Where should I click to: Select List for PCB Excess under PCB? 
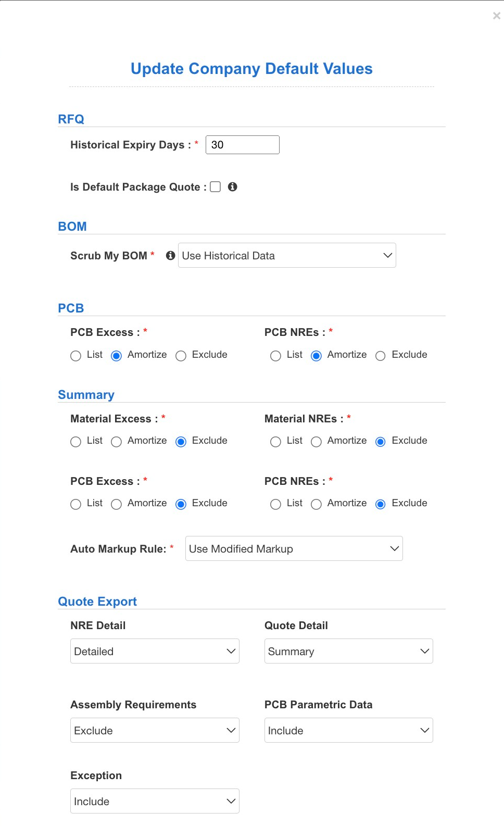[x=76, y=356]
